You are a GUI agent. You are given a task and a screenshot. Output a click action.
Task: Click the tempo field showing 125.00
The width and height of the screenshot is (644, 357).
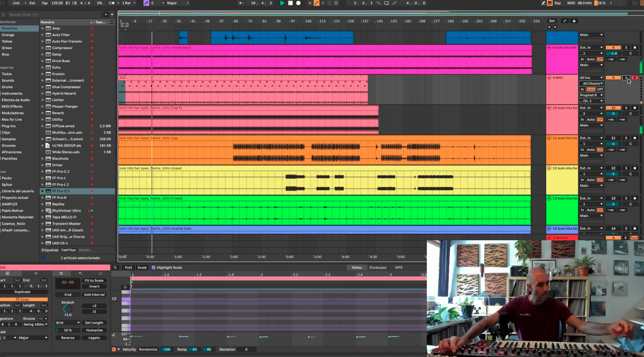click(57, 3)
